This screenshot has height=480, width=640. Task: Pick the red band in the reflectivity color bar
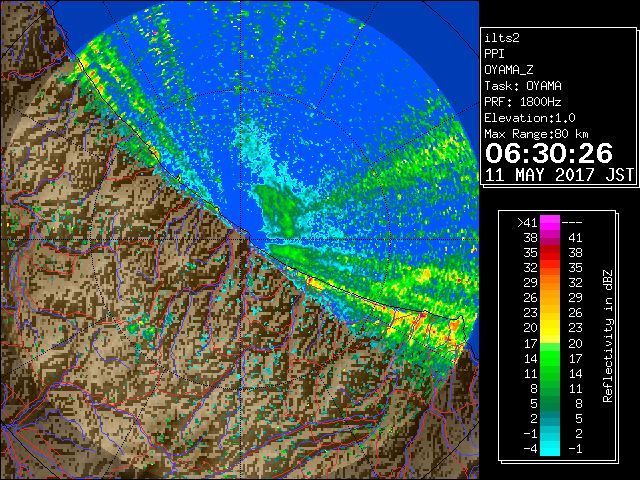point(550,253)
